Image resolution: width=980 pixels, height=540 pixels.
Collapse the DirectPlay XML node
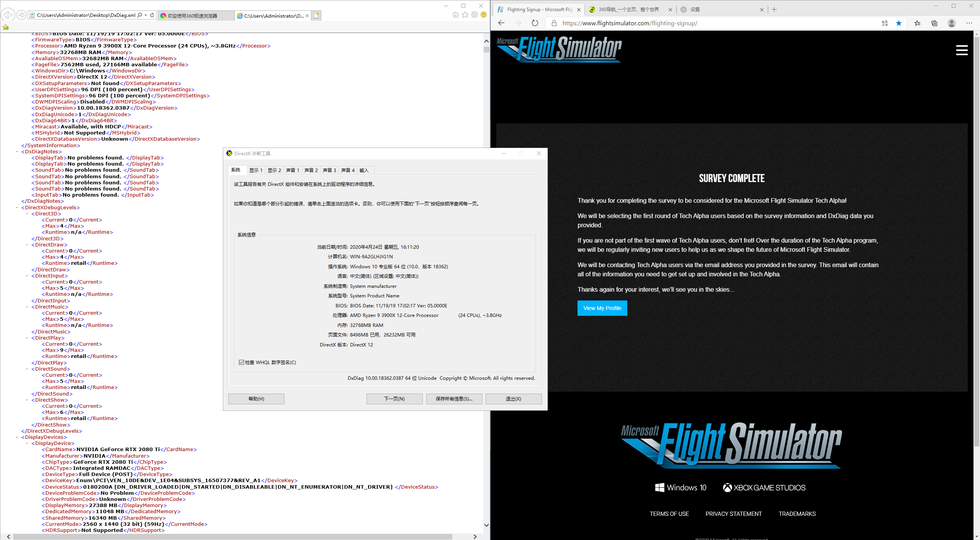27,338
